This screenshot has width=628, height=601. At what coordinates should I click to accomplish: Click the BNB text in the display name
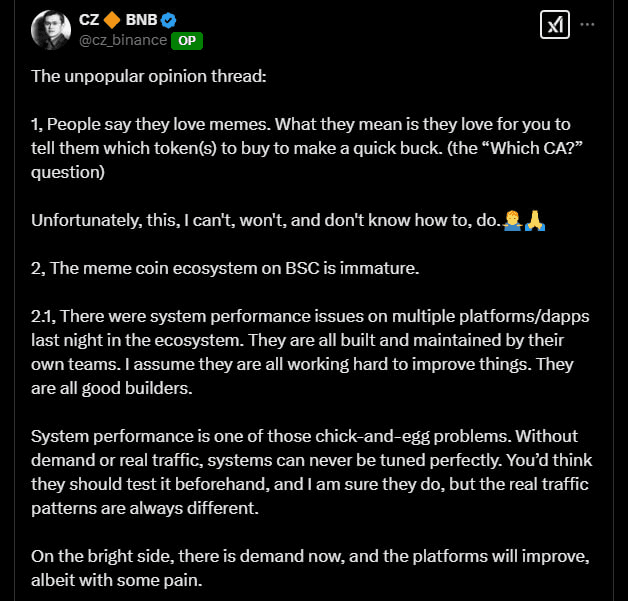coord(141,20)
